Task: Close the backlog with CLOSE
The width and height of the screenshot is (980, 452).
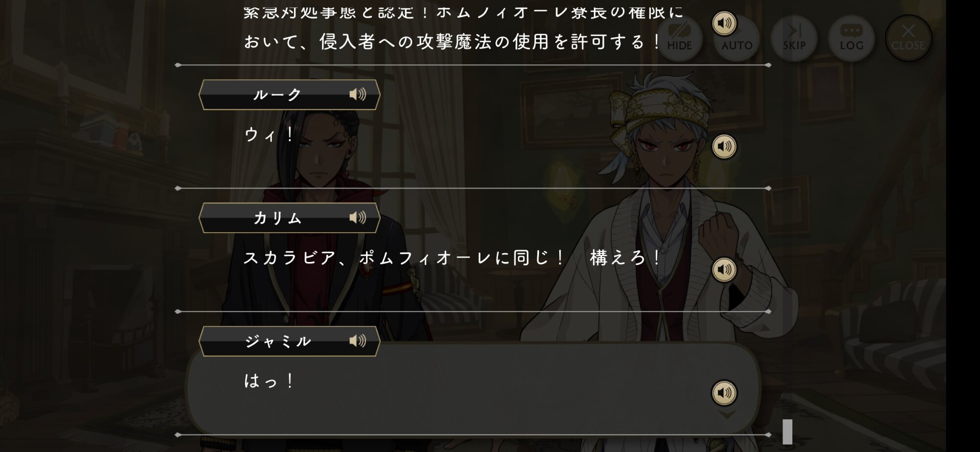Action: [908, 38]
